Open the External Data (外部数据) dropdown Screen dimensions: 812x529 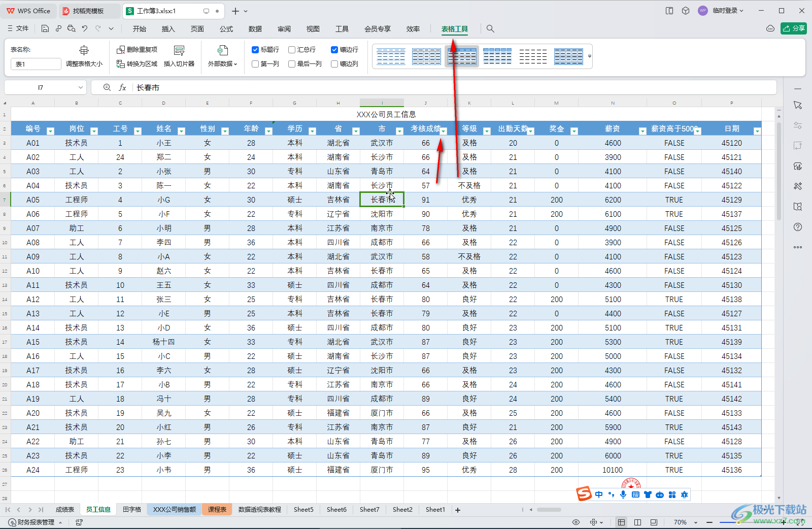pos(222,56)
